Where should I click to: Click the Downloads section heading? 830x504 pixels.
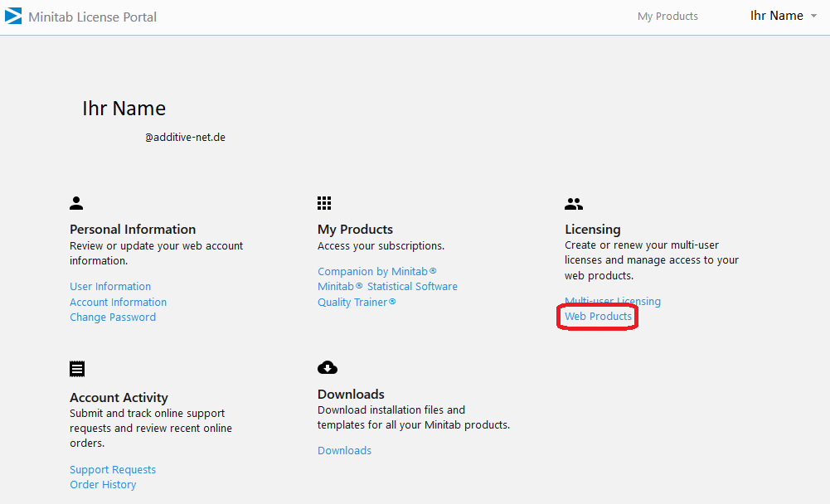(351, 395)
